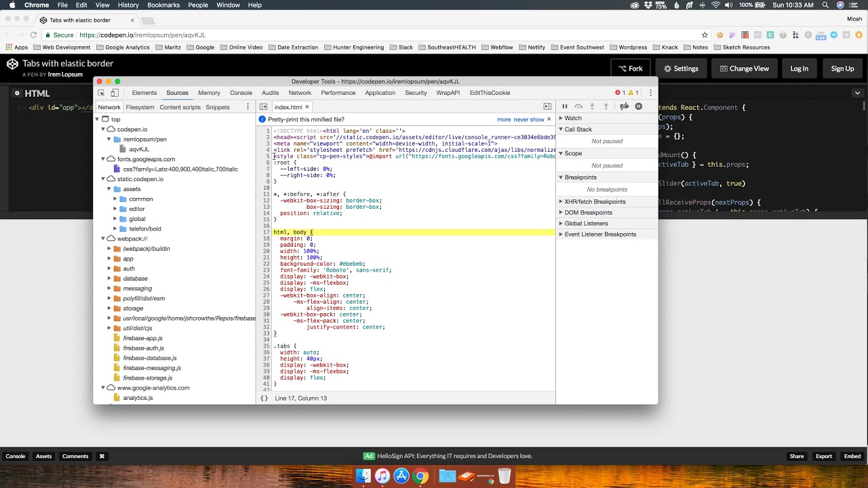868x488 pixels.
Task: Open firebase-auth.js in the file tree
Action: point(143,348)
